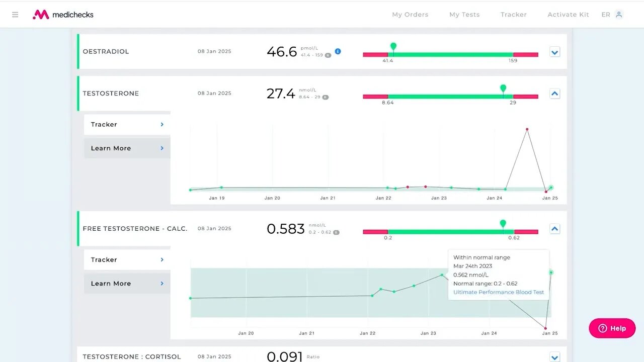Click the 27.4 Testosterone value
Screen dimensions: 644x362
[x=281, y=94]
